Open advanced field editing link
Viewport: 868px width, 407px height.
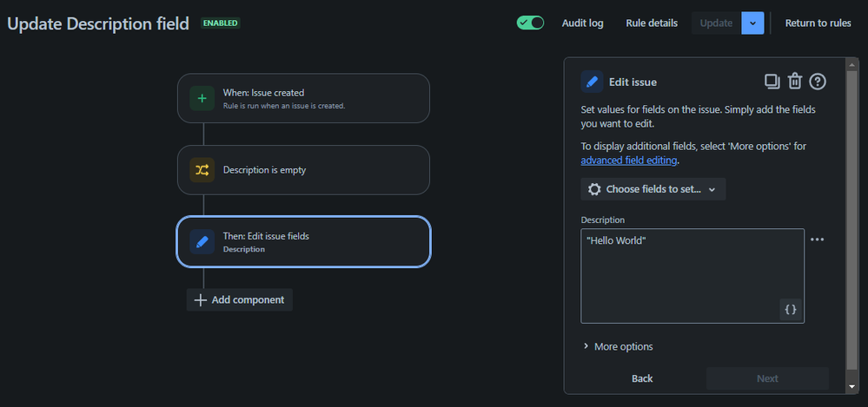[629, 161]
